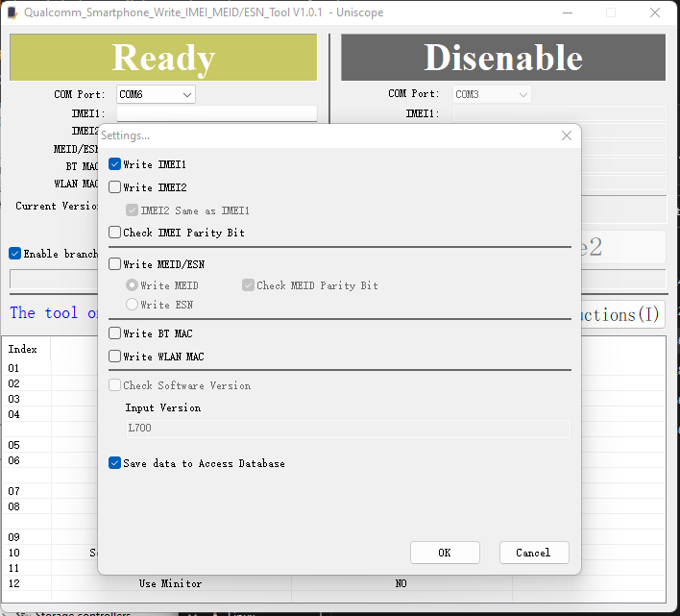
Task: Enable the Write WLAN MAC checkbox
Action: (x=114, y=357)
